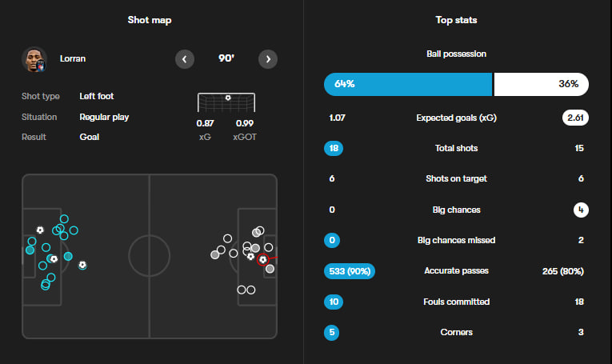This screenshot has height=364, width=612.
Task: Select the Top stats heading
Action: (456, 20)
